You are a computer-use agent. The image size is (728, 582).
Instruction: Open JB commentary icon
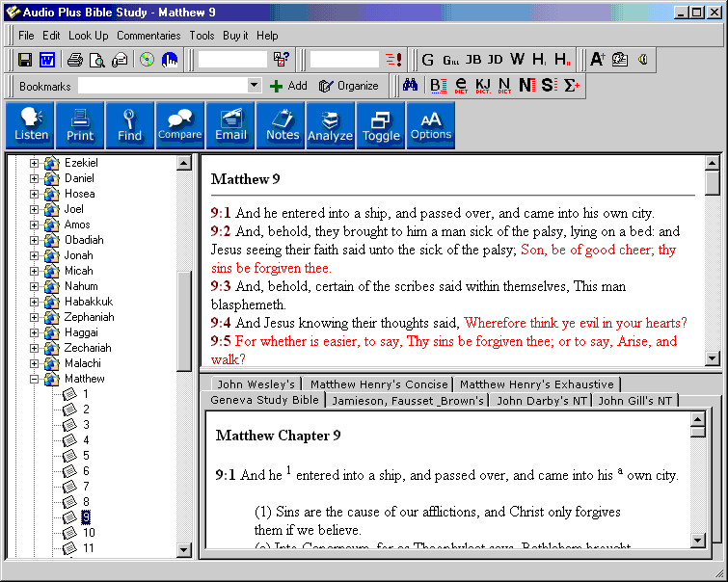pos(473,60)
